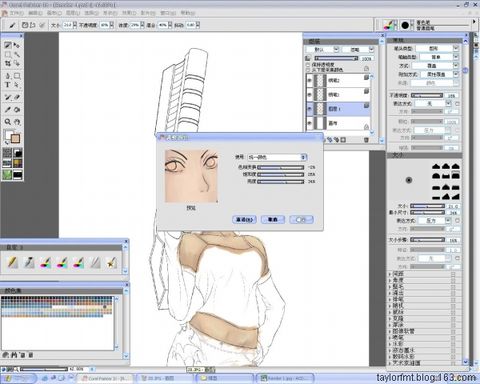The height and width of the screenshot is (384, 480).
Task: Open the green nozzle/look selector
Action: coord(7,174)
